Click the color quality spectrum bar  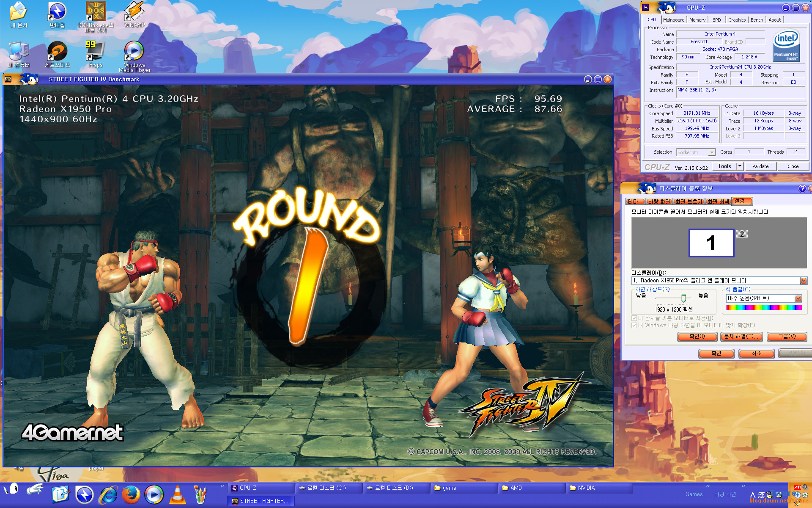pos(764,308)
